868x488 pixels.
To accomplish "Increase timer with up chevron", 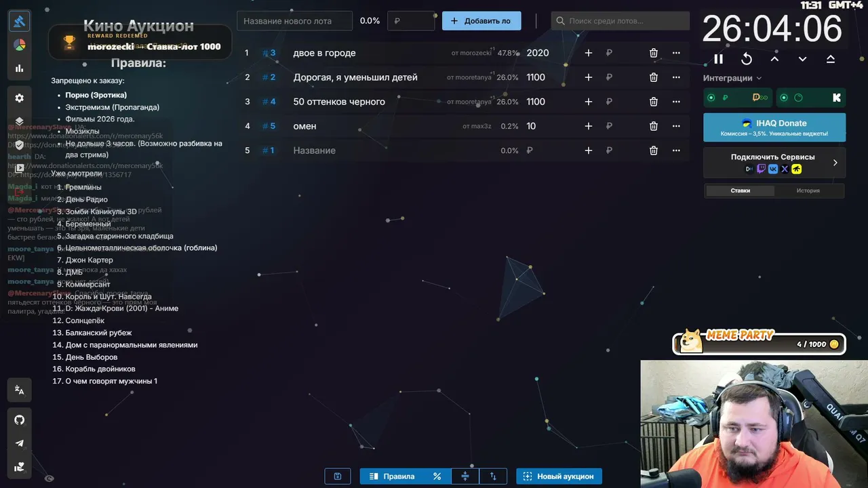I will 774,59.
